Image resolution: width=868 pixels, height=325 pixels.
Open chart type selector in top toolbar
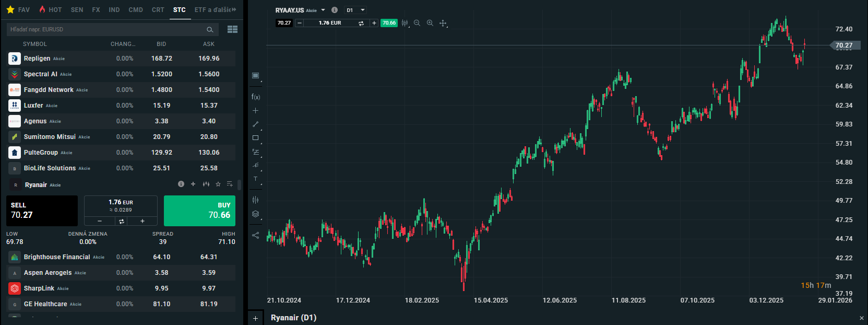click(x=405, y=23)
